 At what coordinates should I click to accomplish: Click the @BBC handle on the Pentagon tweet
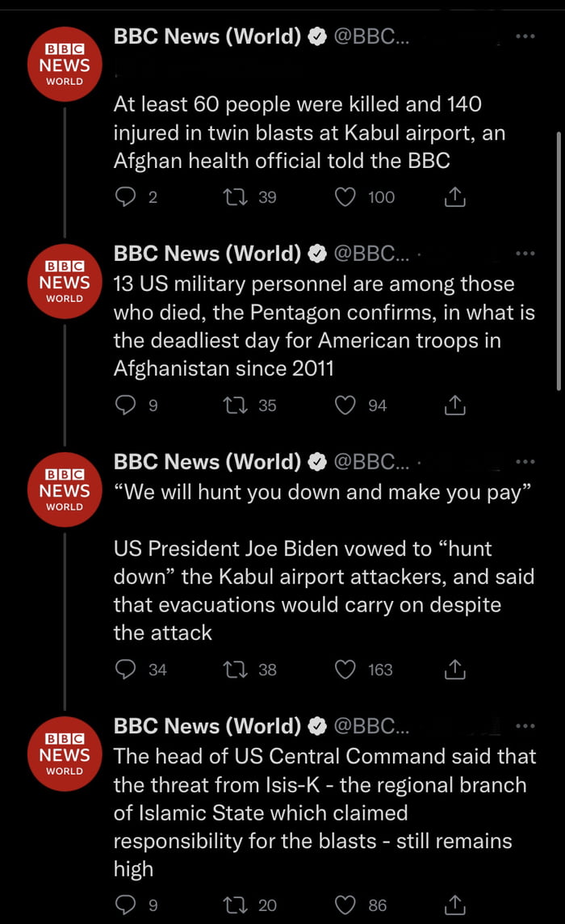click(x=370, y=254)
